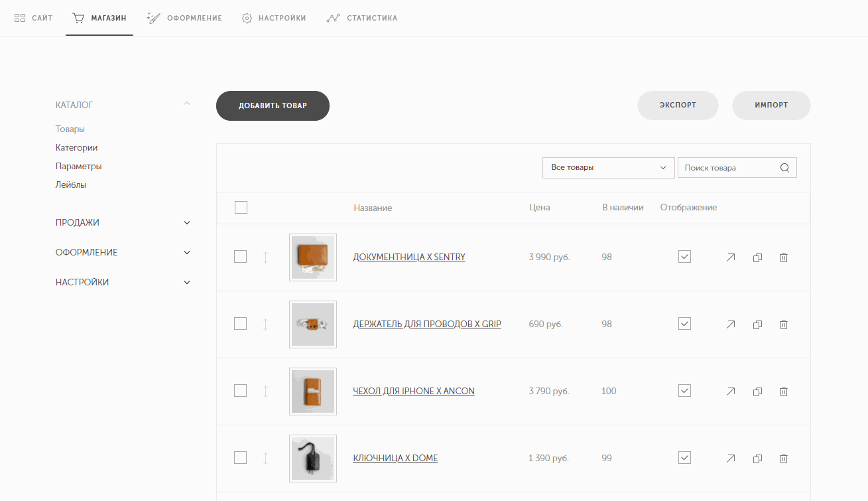Click the Документница X Sentry thumbnail
868x501 pixels.
pos(313,257)
